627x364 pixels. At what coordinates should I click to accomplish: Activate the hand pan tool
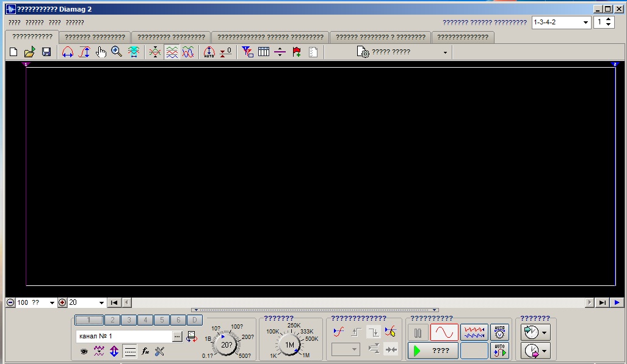pos(101,52)
